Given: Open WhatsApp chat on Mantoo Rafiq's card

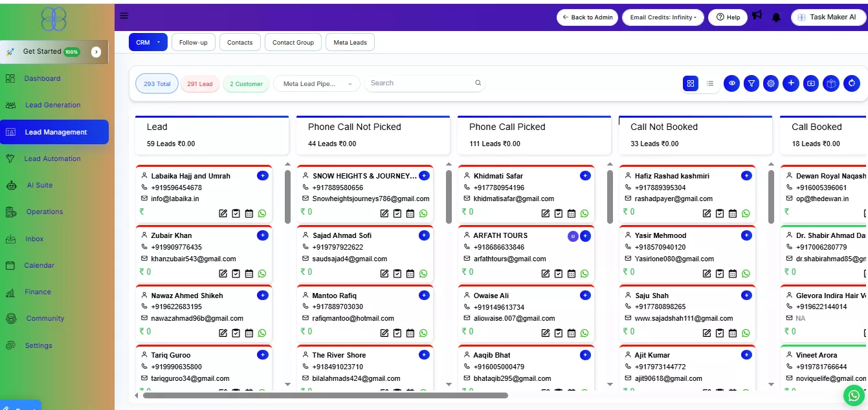Looking at the screenshot, I should [423, 332].
